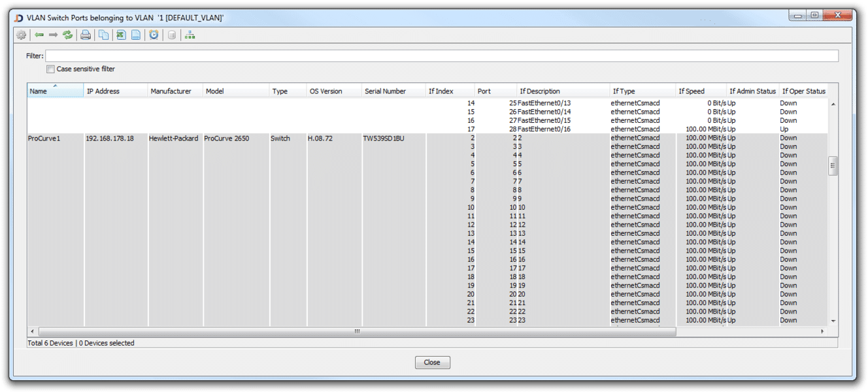Click into the Filter text field
This screenshot has height=392, width=868.
441,56
